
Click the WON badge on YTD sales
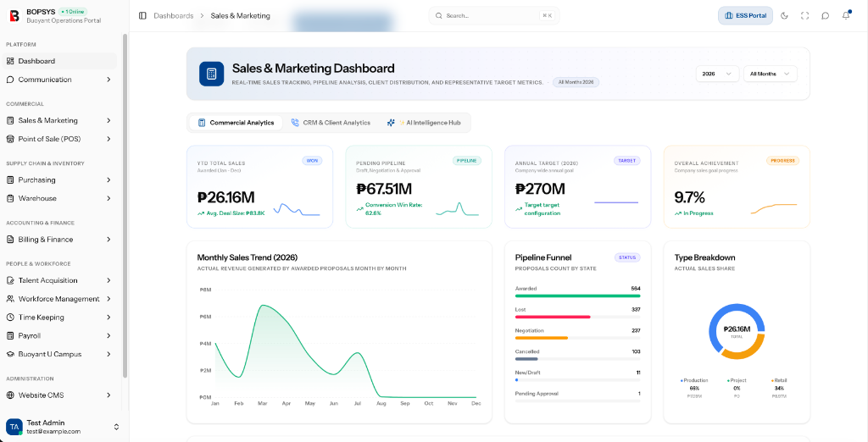[x=312, y=161]
